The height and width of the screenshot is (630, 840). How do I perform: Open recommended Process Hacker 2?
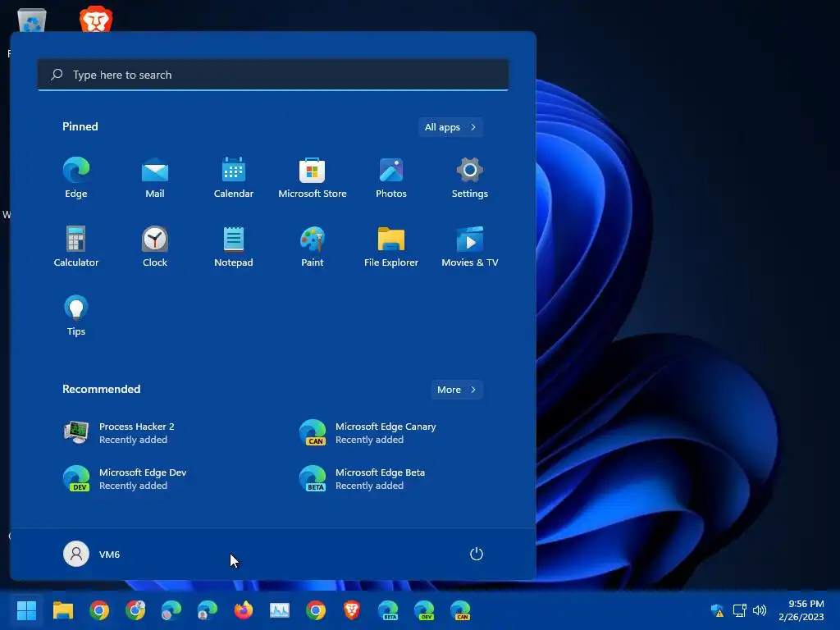tap(120, 433)
